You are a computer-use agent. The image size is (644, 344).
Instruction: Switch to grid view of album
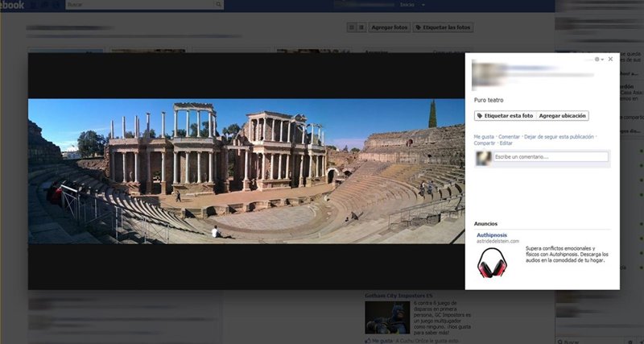pos(352,27)
